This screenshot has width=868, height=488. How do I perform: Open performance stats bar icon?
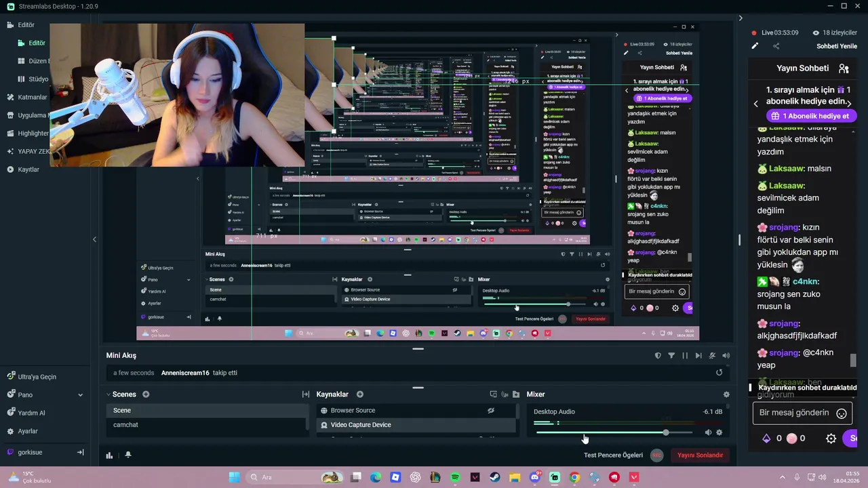[x=109, y=455]
